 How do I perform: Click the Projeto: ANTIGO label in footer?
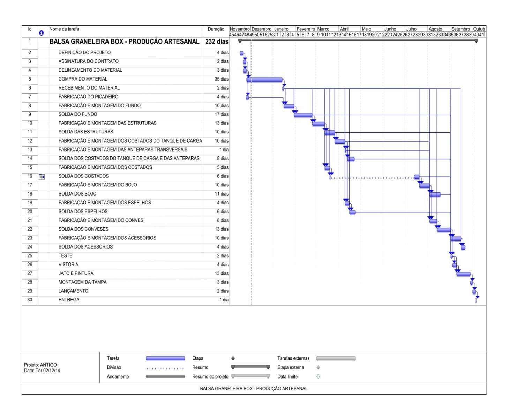(40, 365)
